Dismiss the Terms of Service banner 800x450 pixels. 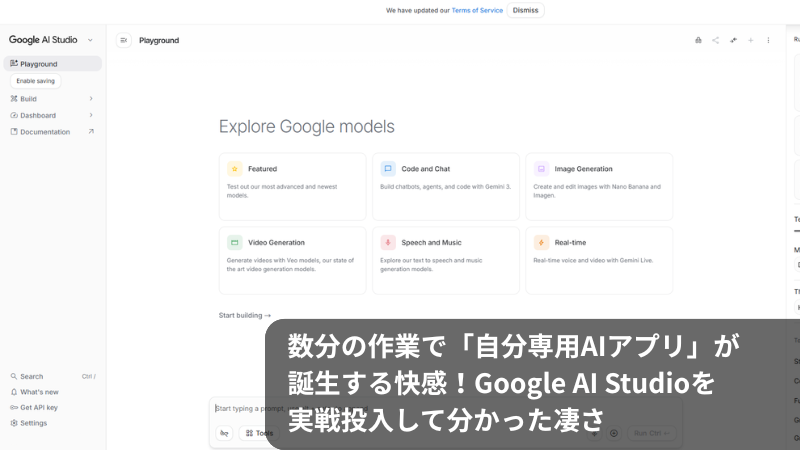pyautogui.click(x=525, y=10)
